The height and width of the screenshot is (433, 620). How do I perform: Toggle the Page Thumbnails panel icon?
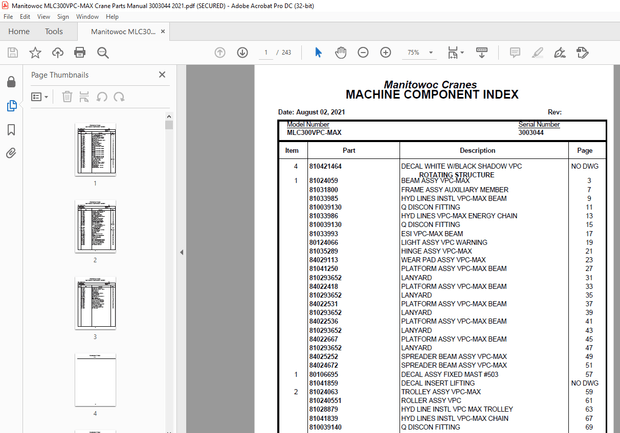[x=11, y=105]
